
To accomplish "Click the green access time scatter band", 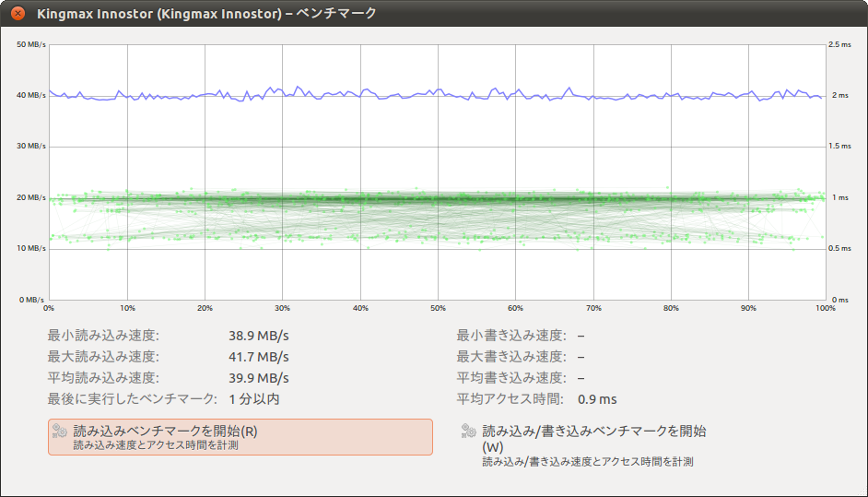I will tap(439, 199).
